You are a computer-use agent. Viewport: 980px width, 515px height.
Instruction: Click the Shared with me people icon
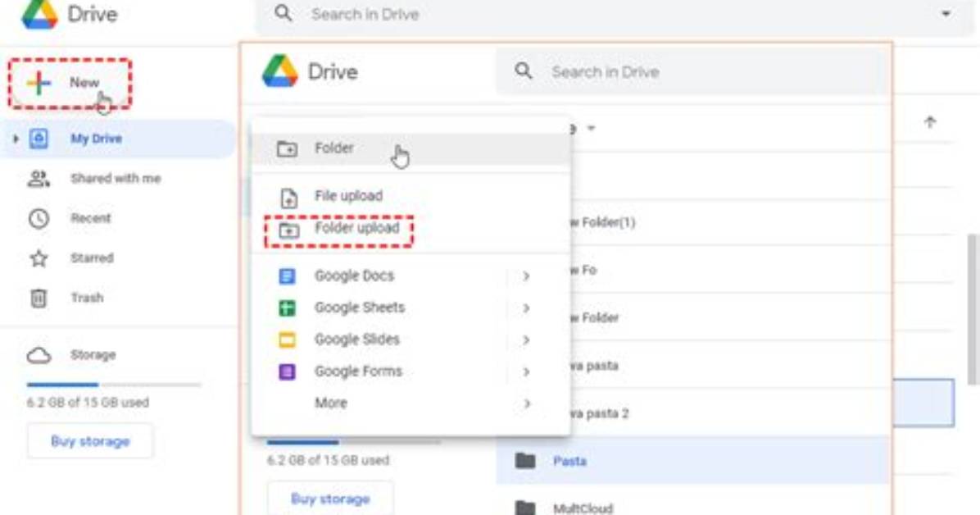click(x=39, y=179)
